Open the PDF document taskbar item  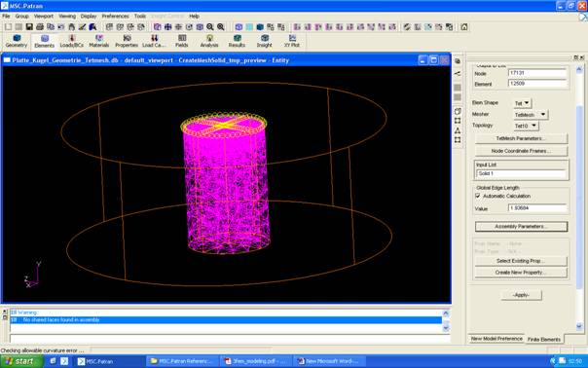(255, 361)
